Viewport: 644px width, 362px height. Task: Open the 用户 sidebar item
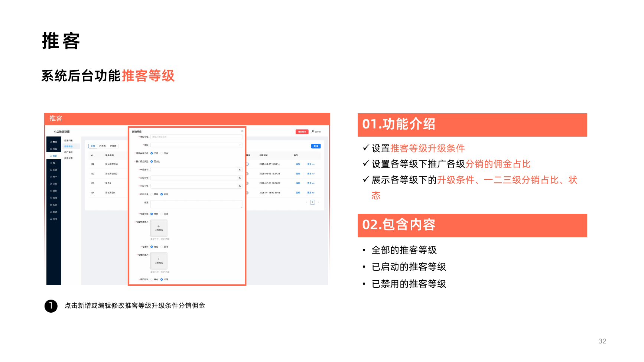click(x=53, y=177)
